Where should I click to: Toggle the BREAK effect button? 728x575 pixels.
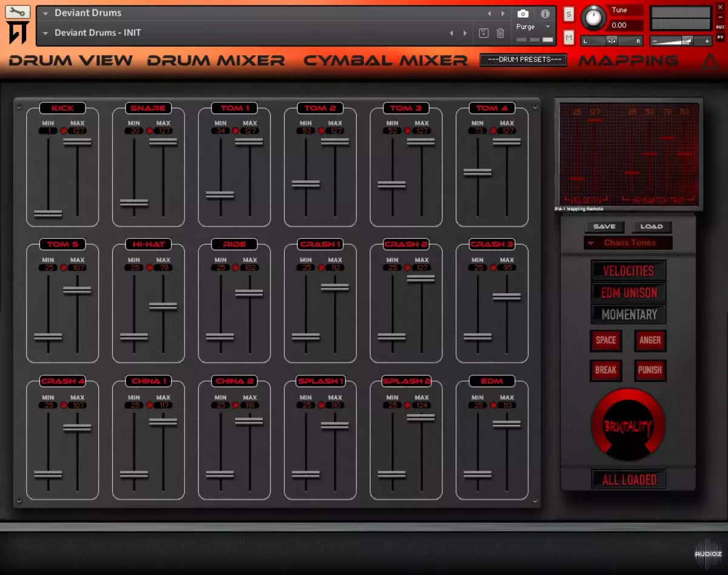(x=605, y=370)
